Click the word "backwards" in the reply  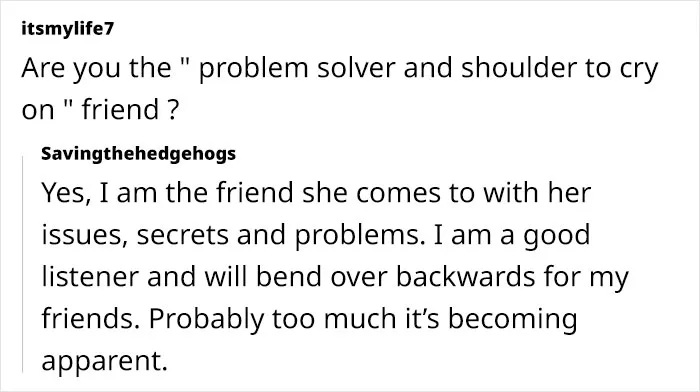pyautogui.click(x=466, y=276)
